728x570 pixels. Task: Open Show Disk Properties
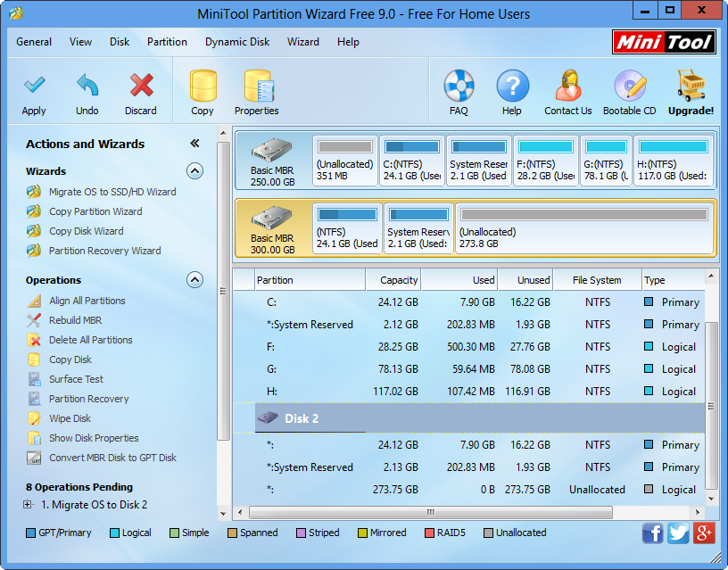click(x=94, y=438)
